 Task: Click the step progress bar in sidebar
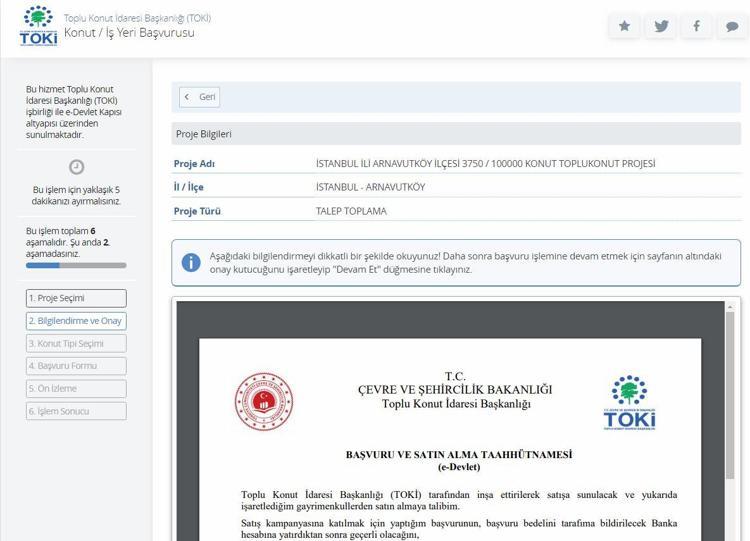(76, 266)
